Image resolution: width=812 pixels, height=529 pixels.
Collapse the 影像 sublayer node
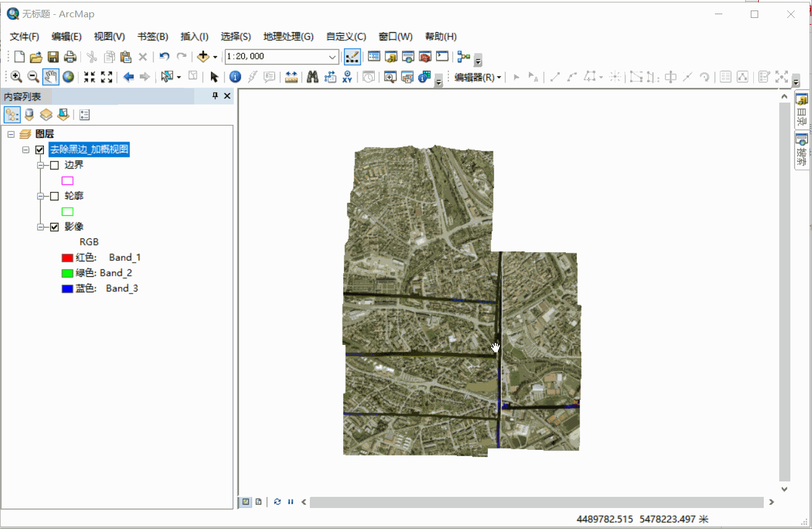(40, 227)
